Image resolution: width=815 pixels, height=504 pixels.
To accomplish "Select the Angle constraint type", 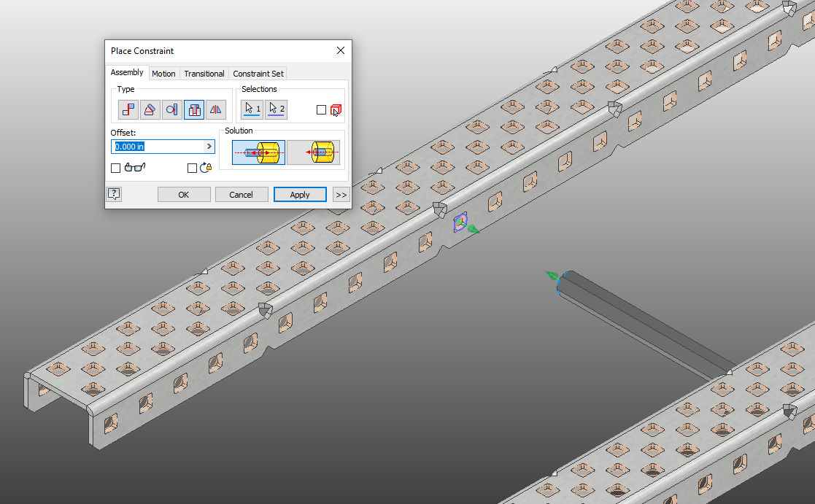I will coord(150,109).
